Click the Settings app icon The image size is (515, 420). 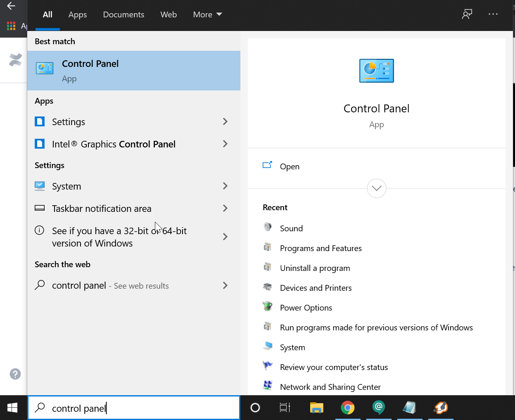40,121
